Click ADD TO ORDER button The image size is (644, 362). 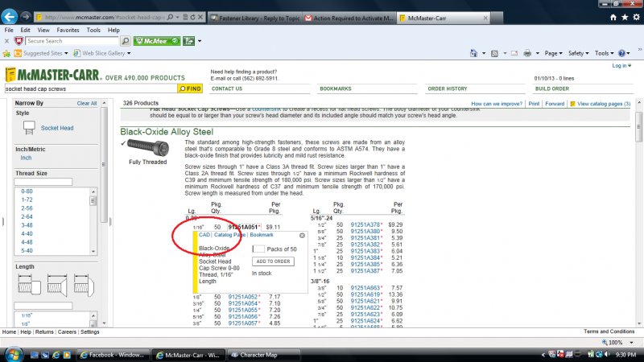coord(273,261)
